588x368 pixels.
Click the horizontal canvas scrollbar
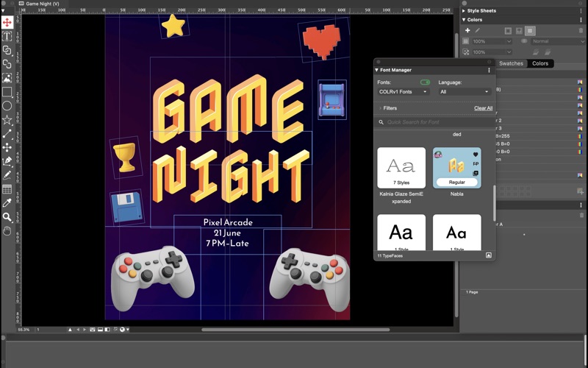[295, 330]
